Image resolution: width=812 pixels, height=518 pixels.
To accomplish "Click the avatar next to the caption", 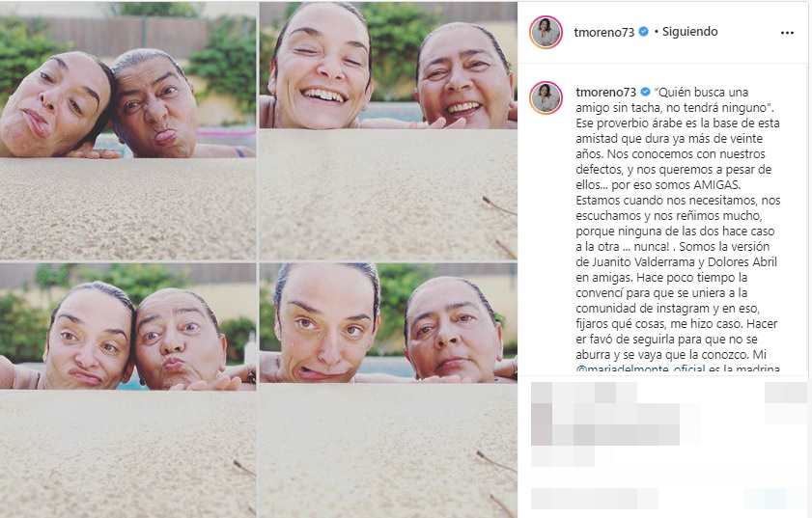I will click(x=546, y=97).
